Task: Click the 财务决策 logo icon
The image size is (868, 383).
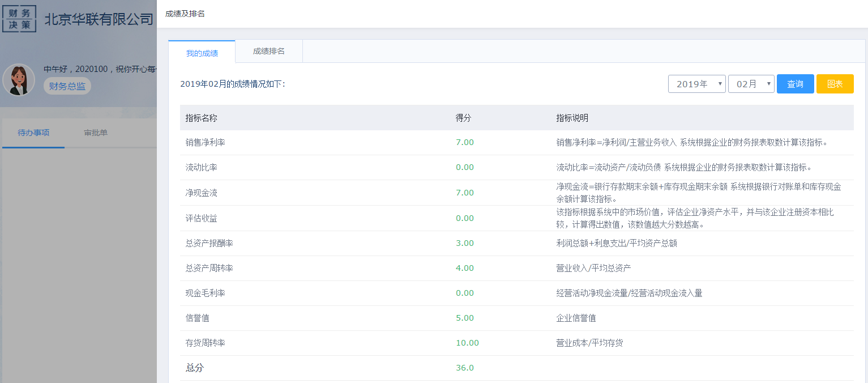Action: [x=19, y=19]
